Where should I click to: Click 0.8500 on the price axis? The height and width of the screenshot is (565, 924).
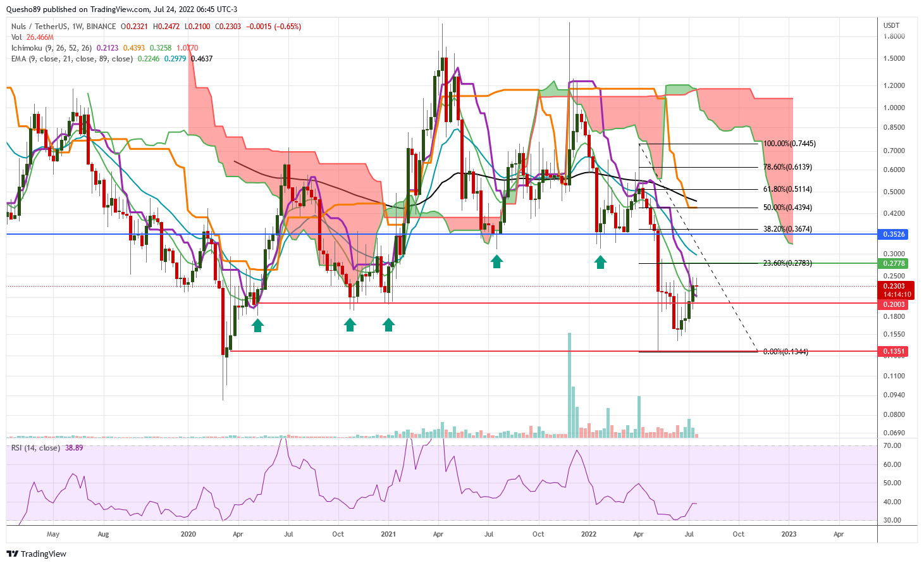[894, 127]
